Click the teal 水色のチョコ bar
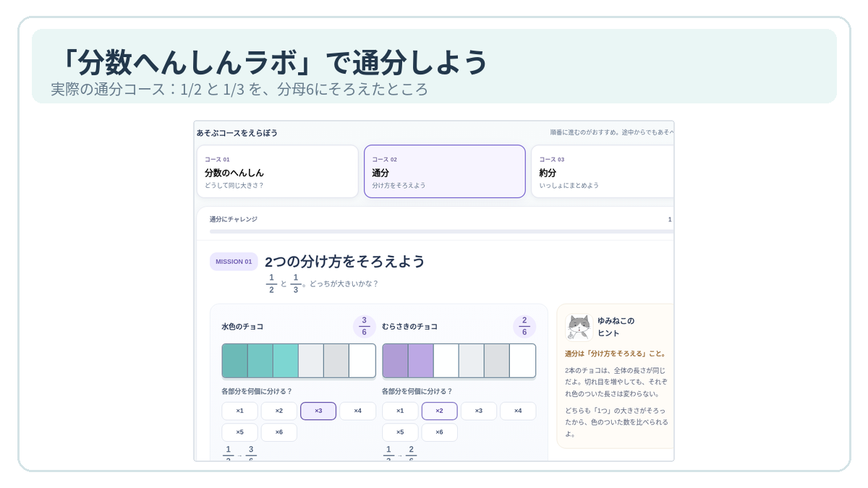The image size is (868, 488). tap(299, 361)
